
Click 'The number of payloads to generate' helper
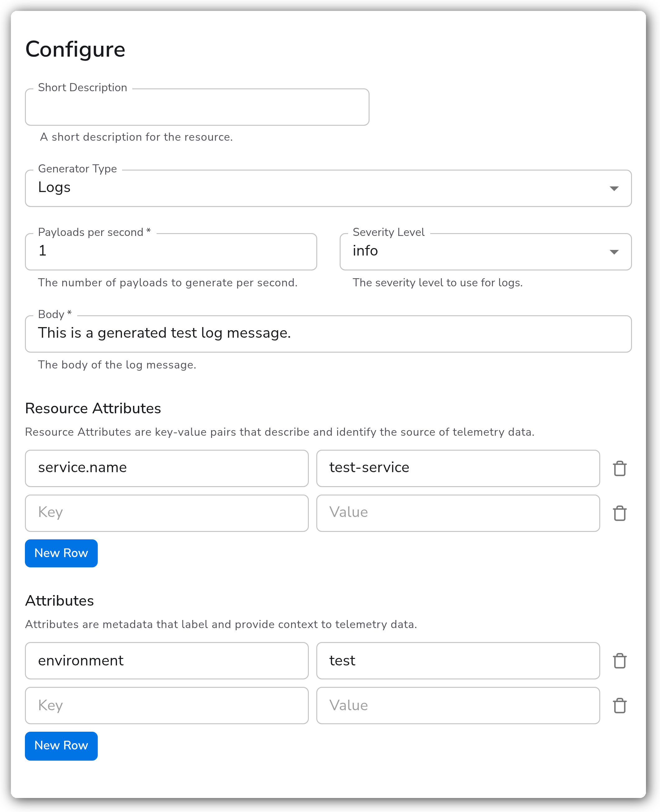pyautogui.click(x=168, y=283)
